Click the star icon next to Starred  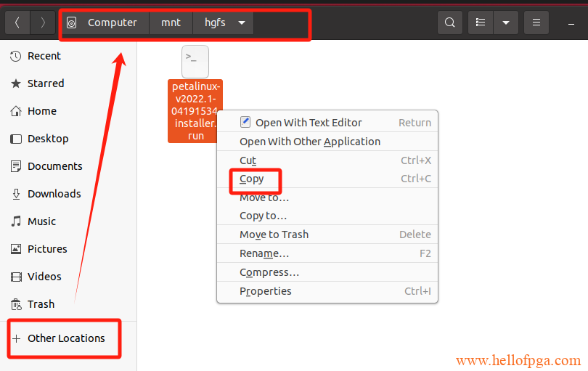click(15, 83)
